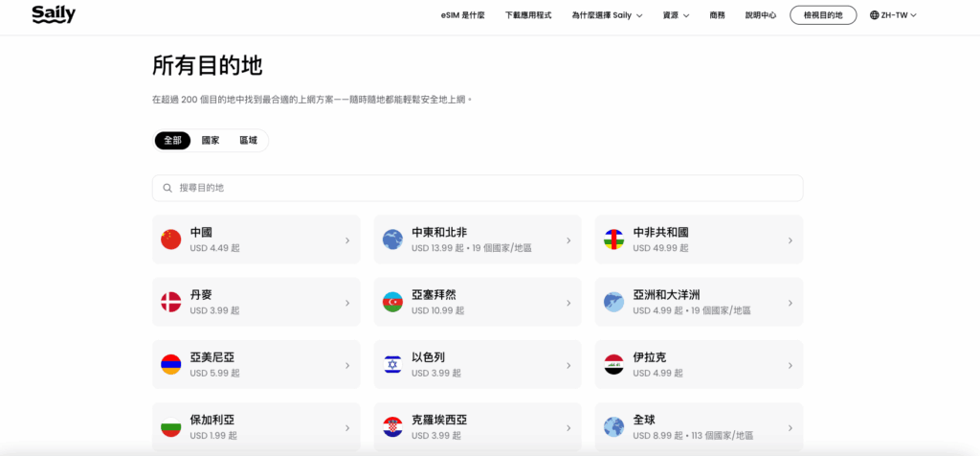Click the Iraq flag icon

613,365
